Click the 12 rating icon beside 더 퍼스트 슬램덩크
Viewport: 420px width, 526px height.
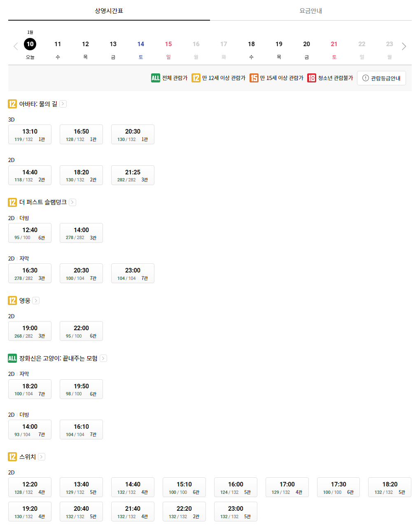tap(12, 202)
